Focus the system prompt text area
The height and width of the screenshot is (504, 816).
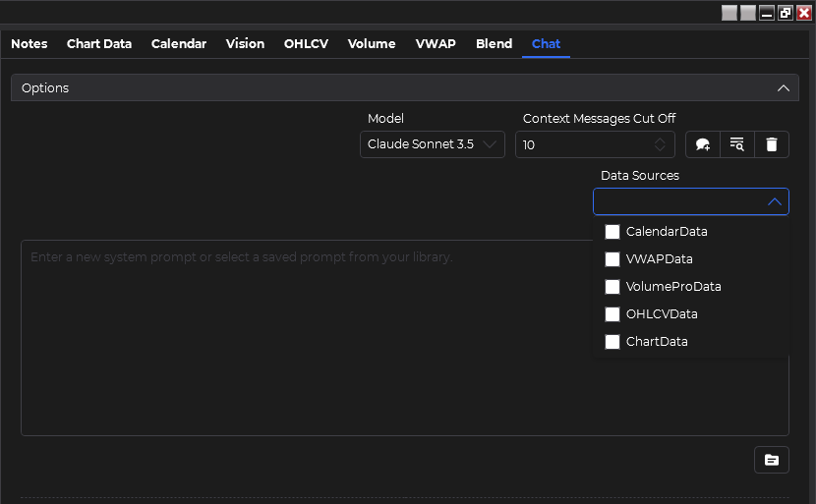405,338
